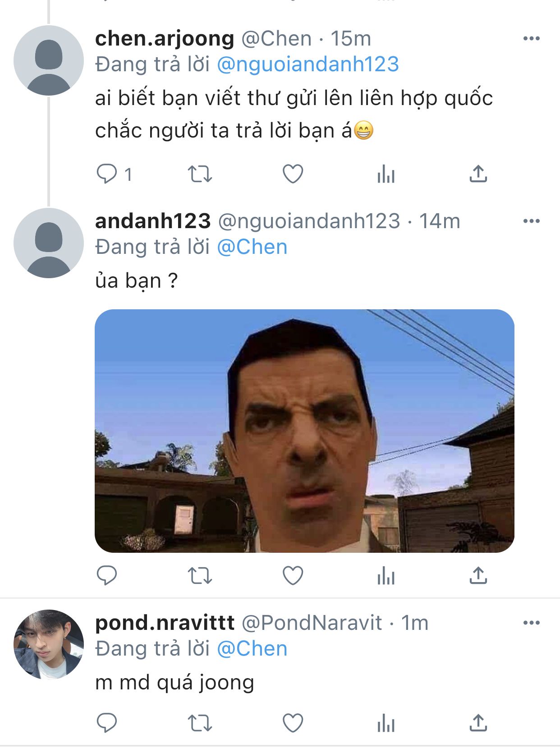View analytics for chen.arjoong's tweet
Image resolution: width=560 pixels, height=748 pixels.
click(386, 174)
